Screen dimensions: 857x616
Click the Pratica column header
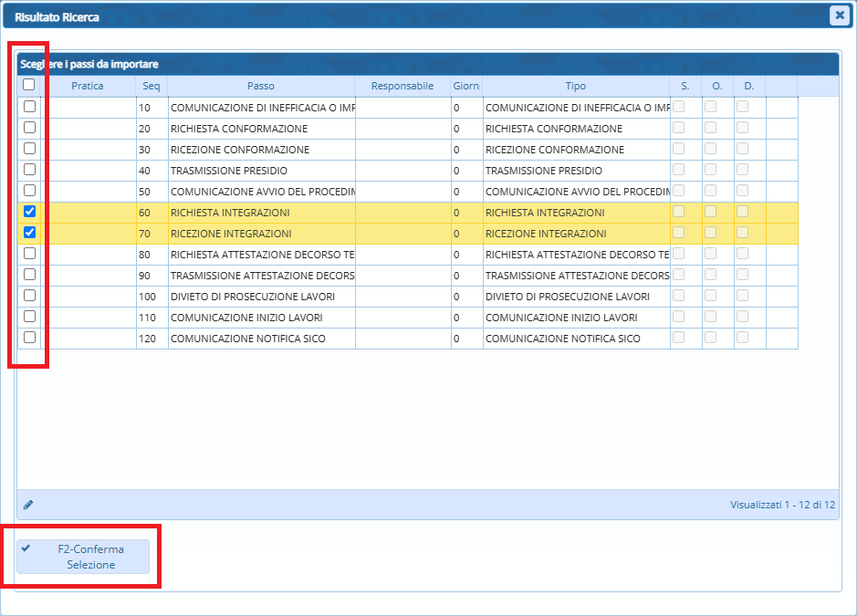click(x=88, y=86)
